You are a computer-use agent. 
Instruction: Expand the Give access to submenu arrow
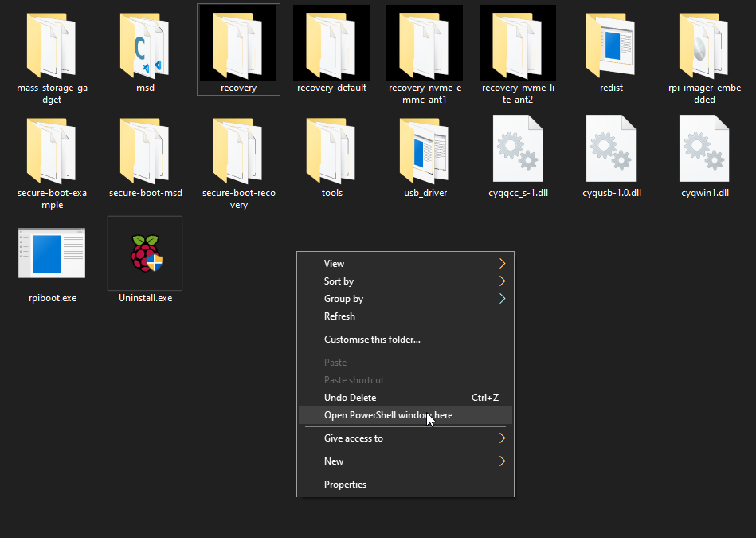point(502,438)
